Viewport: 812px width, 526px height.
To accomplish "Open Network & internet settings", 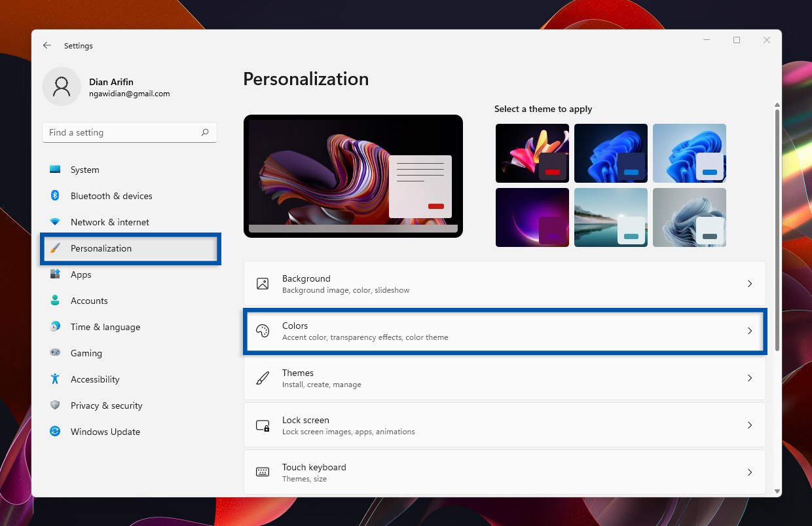I will pyautogui.click(x=109, y=222).
